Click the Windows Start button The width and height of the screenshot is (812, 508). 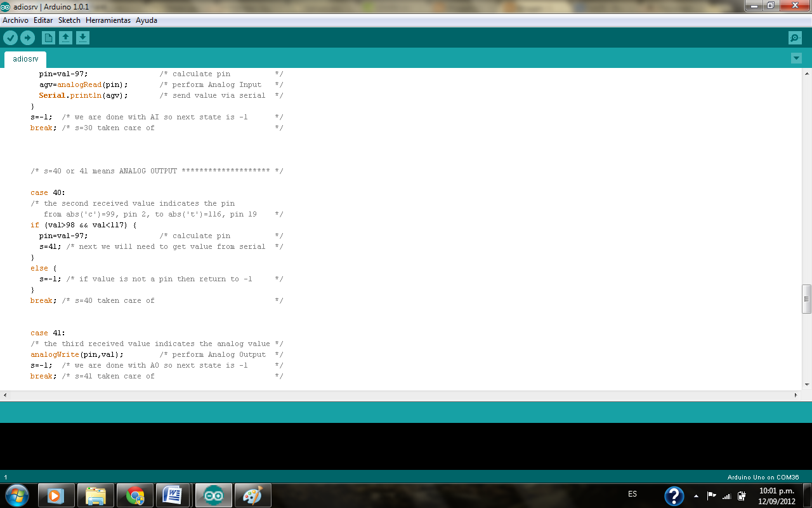coord(16,495)
